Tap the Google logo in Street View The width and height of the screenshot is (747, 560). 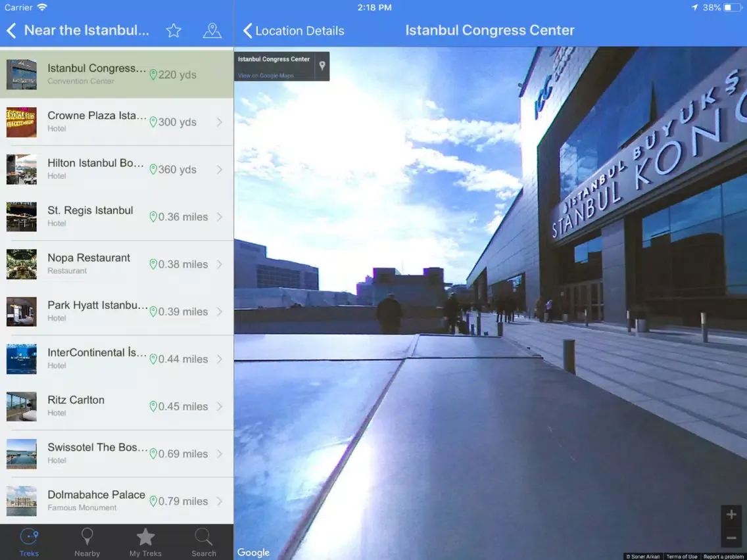tap(253, 552)
